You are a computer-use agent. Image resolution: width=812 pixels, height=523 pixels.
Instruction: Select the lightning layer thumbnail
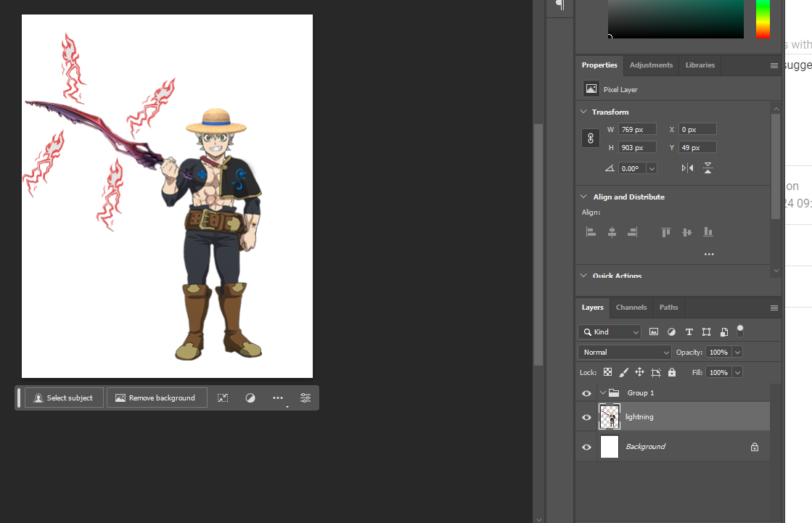[x=610, y=417]
